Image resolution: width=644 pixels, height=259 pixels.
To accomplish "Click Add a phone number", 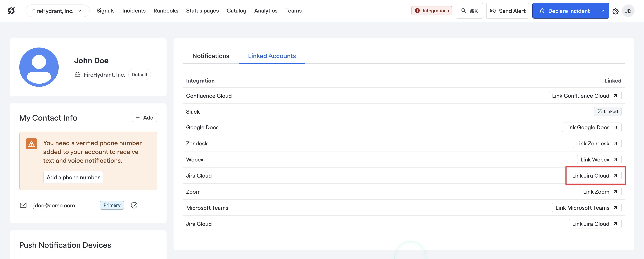I will [x=73, y=177].
